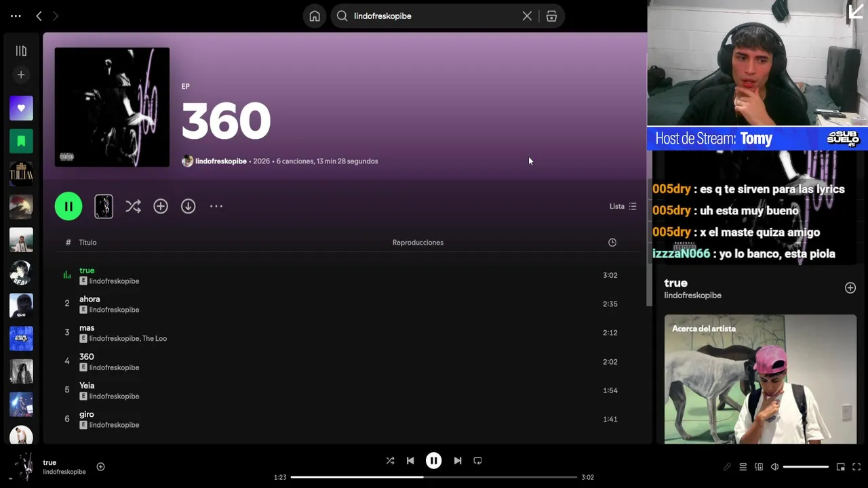Open the EP canvas preview thumbnail button
This screenshot has height=488, width=868.
pos(104,207)
